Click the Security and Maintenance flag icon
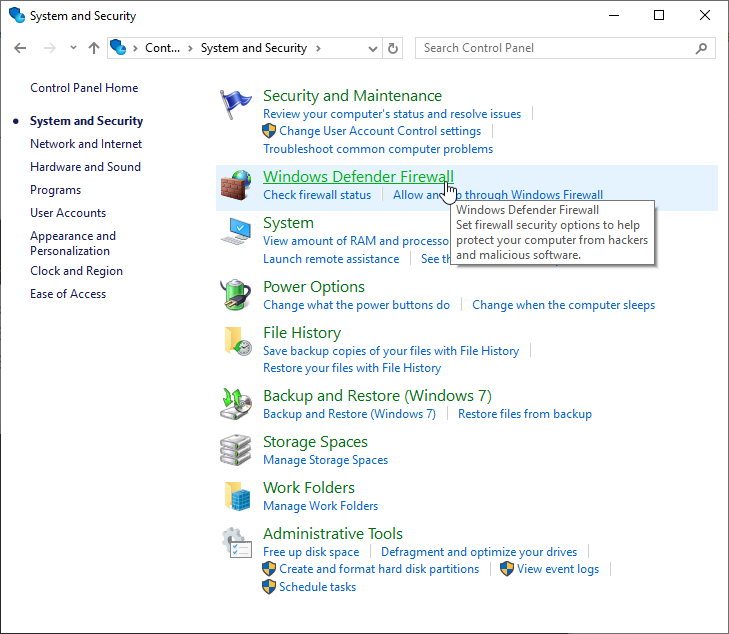This screenshot has height=634, width=729. [x=235, y=104]
